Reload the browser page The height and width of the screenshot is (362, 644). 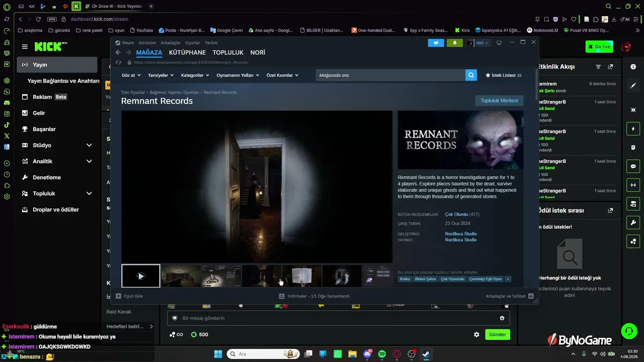pyautogui.click(x=38, y=19)
